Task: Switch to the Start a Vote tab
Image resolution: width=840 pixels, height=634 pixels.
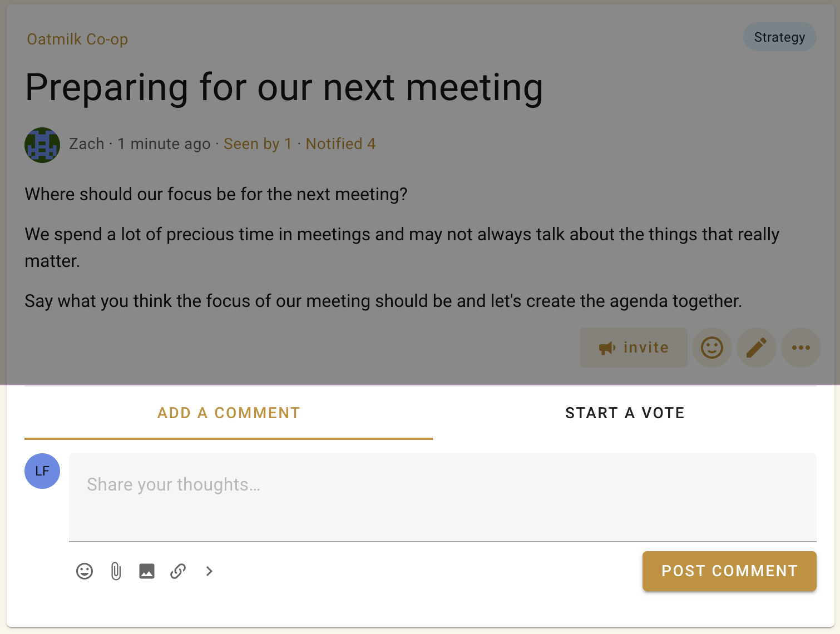Action: pyautogui.click(x=625, y=413)
